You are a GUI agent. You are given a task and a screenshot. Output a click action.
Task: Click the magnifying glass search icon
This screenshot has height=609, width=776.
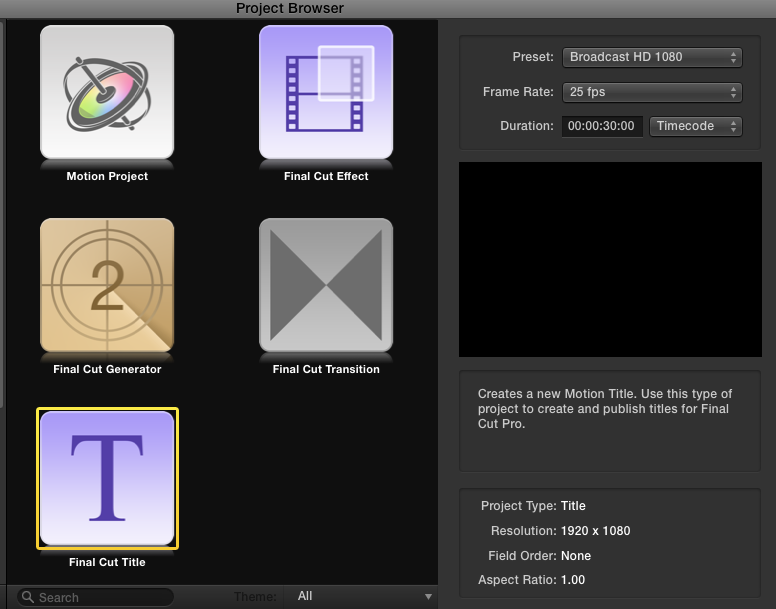point(28,597)
